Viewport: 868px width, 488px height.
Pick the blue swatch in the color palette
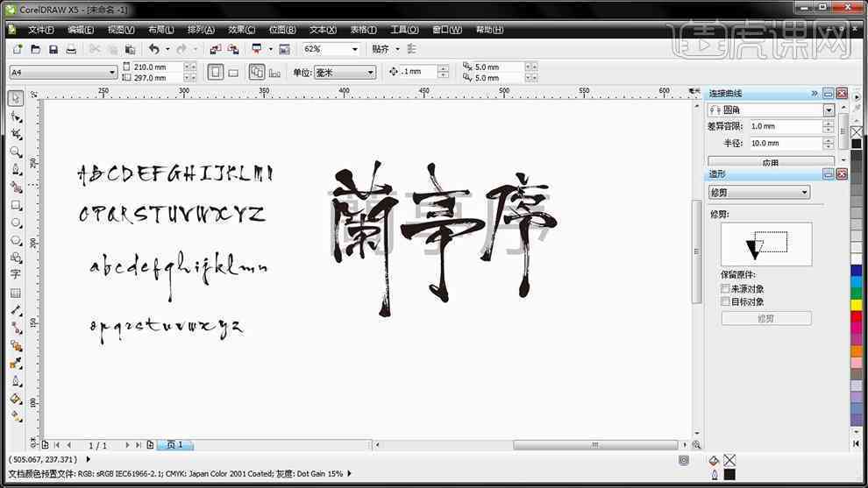857,270
